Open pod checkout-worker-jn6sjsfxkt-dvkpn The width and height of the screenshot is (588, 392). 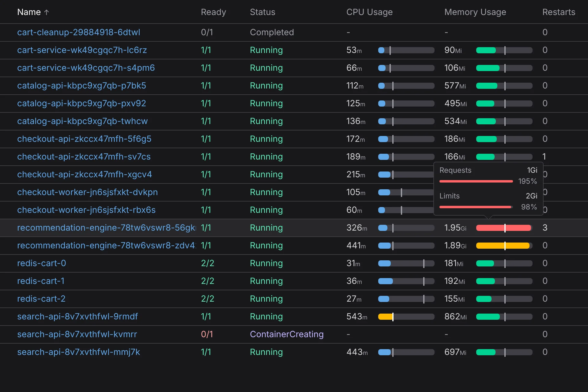88,192
